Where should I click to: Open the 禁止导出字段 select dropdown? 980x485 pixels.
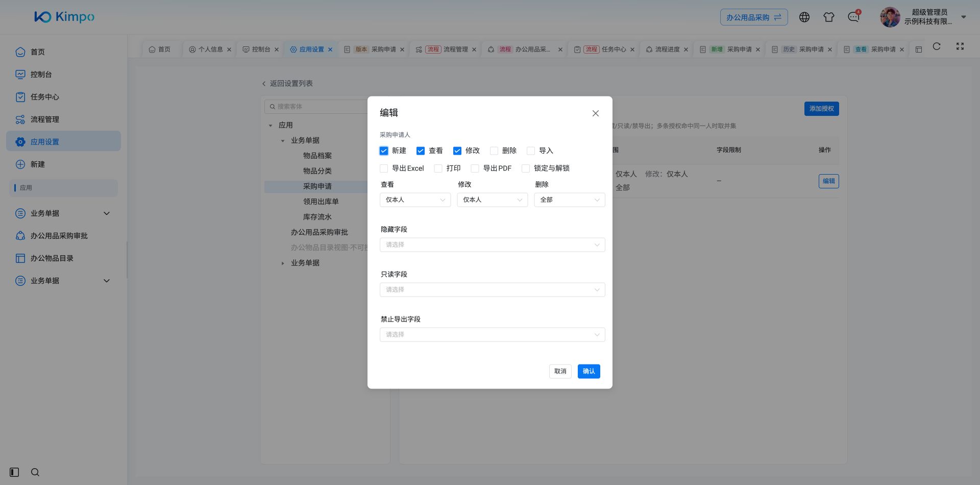(x=493, y=334)
